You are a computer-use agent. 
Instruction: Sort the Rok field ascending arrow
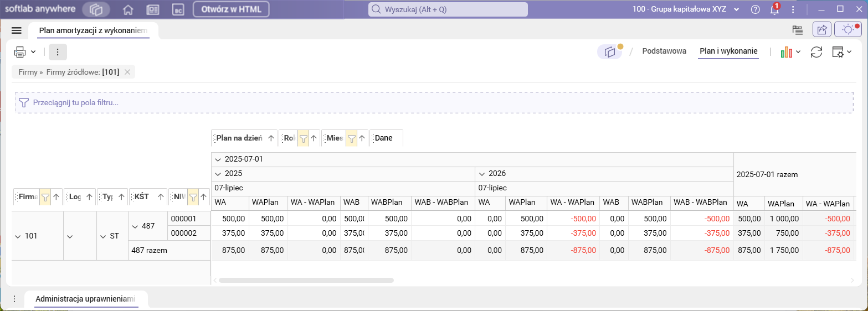pos(314,138)
